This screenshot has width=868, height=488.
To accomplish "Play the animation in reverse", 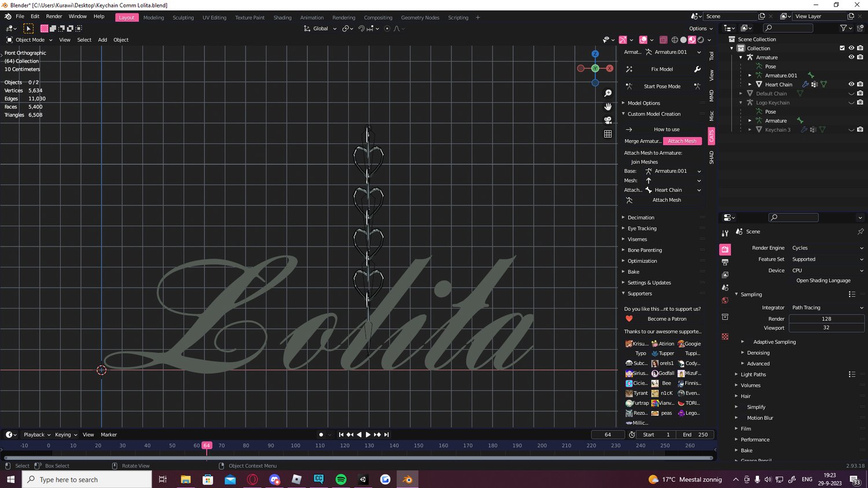I will [359, 435].
